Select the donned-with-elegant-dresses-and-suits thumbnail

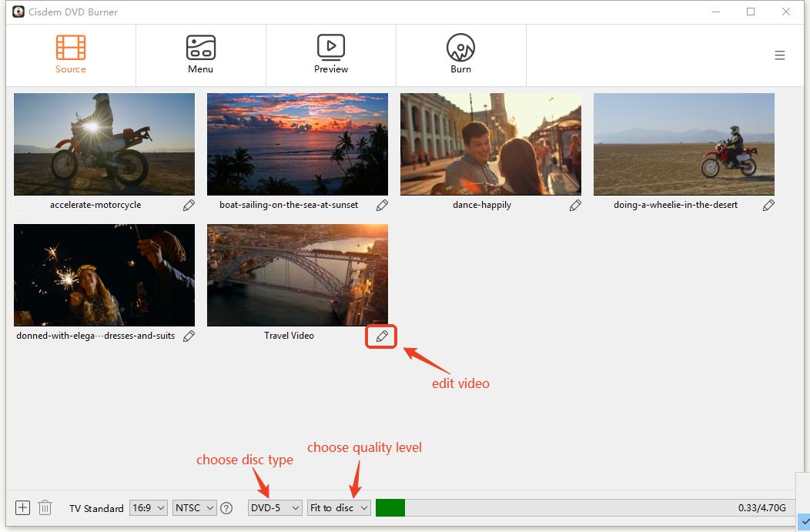(104, 276)
